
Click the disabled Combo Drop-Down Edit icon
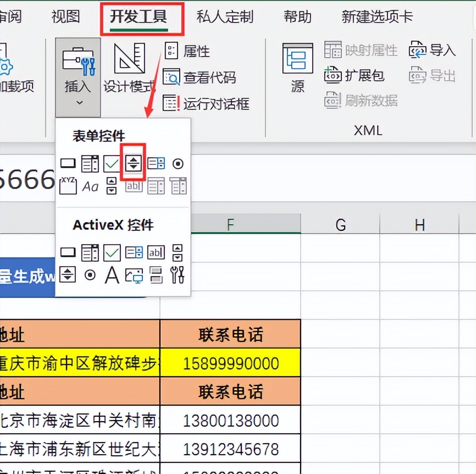(x=178, y=186)
